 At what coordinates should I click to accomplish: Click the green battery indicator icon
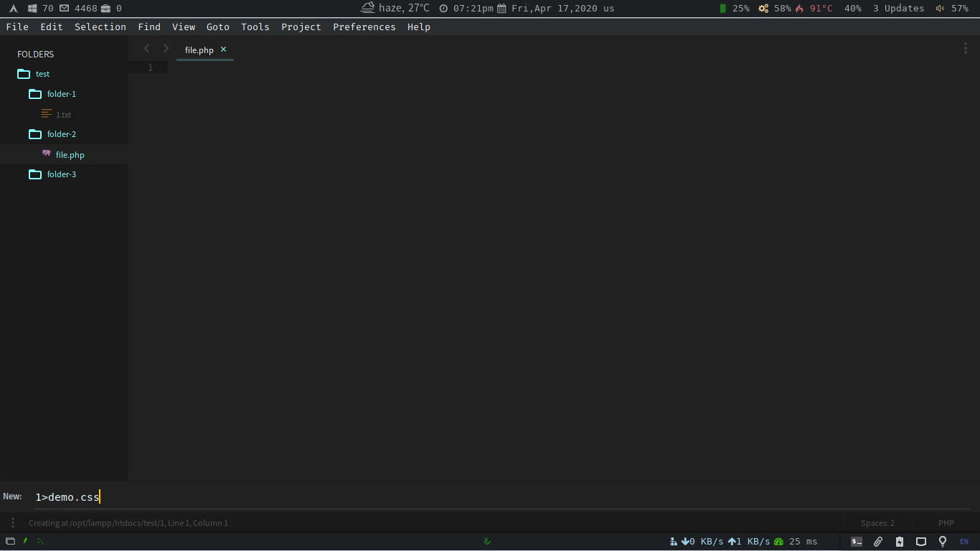[x=723, y=9]
